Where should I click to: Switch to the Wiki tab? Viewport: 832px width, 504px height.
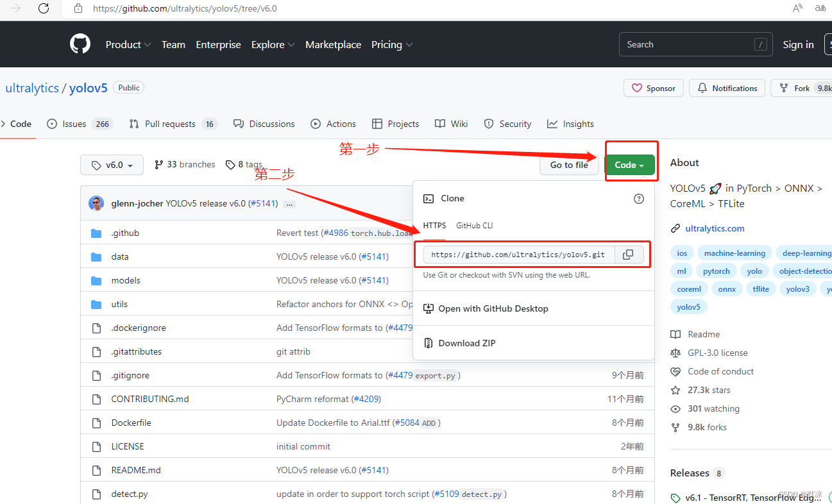452,124
